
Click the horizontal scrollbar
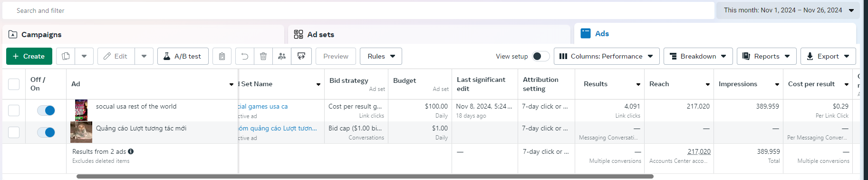(365, 176)
